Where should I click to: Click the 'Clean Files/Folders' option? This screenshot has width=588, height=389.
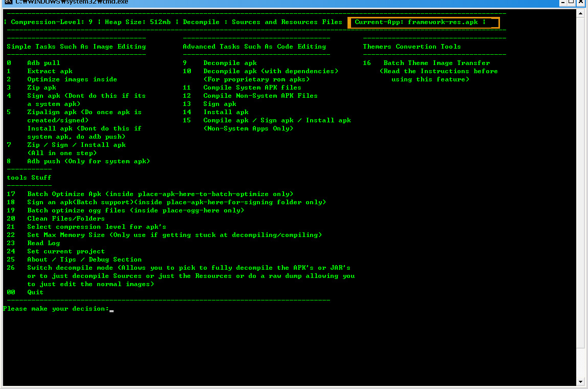tap(66, 219)
